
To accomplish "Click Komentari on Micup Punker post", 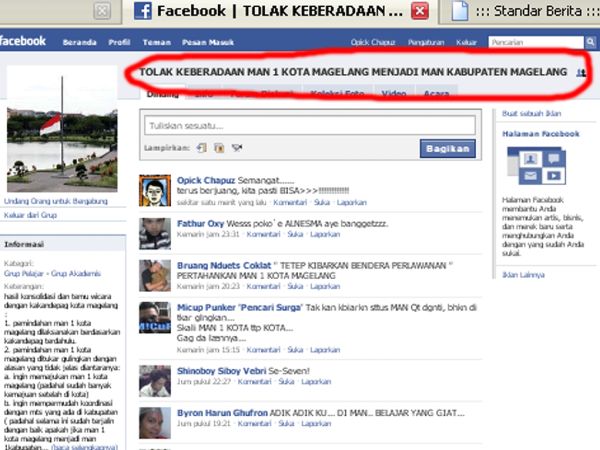I will [263, 350].
